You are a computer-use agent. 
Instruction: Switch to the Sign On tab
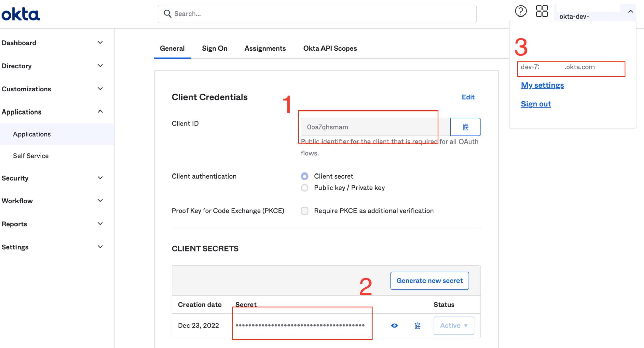tap(214, 48)
